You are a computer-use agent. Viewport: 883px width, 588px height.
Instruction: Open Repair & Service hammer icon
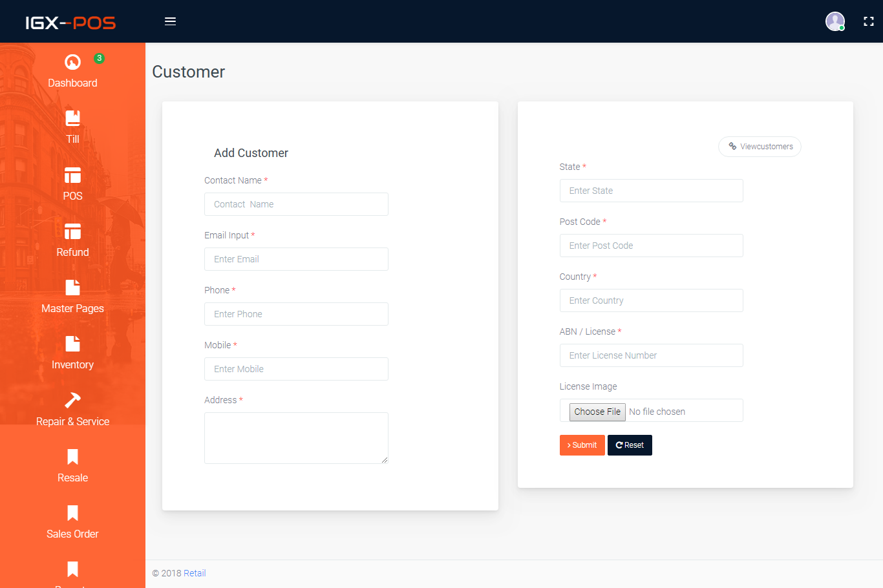coord(72,400)
